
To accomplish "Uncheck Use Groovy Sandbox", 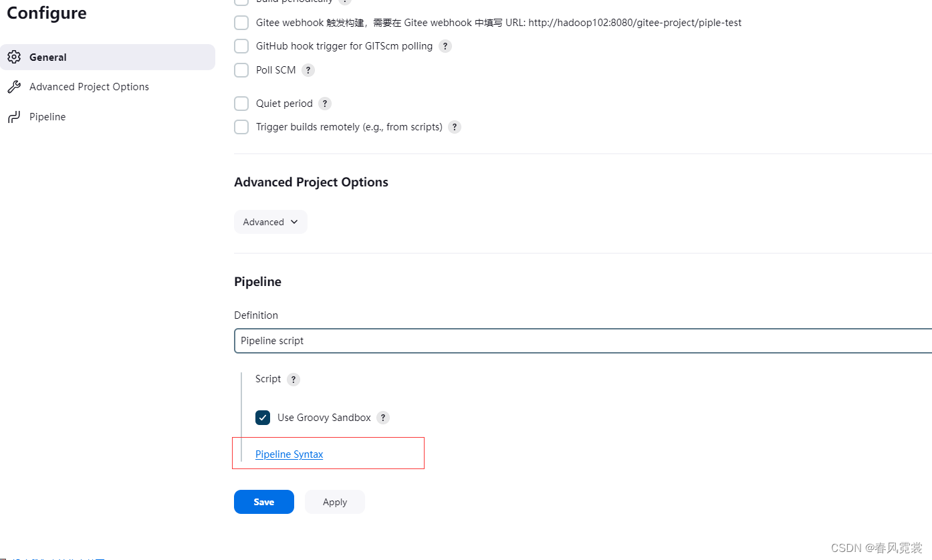I will (263, 418).
